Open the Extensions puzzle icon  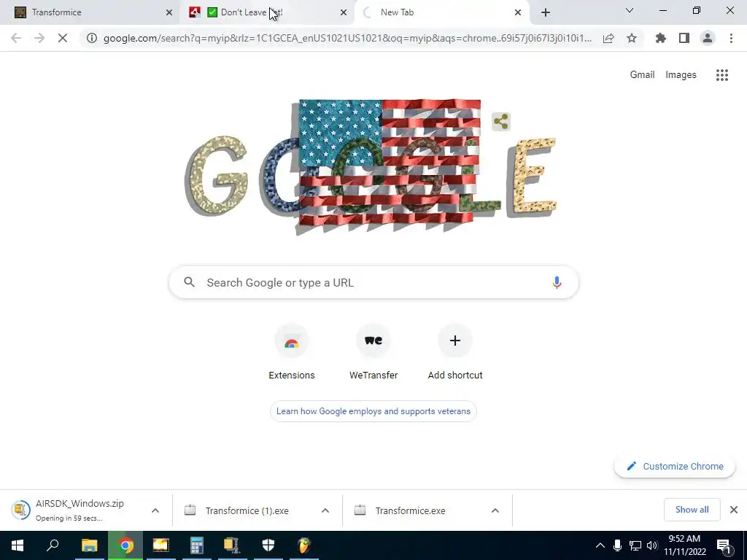click(660, 38)
